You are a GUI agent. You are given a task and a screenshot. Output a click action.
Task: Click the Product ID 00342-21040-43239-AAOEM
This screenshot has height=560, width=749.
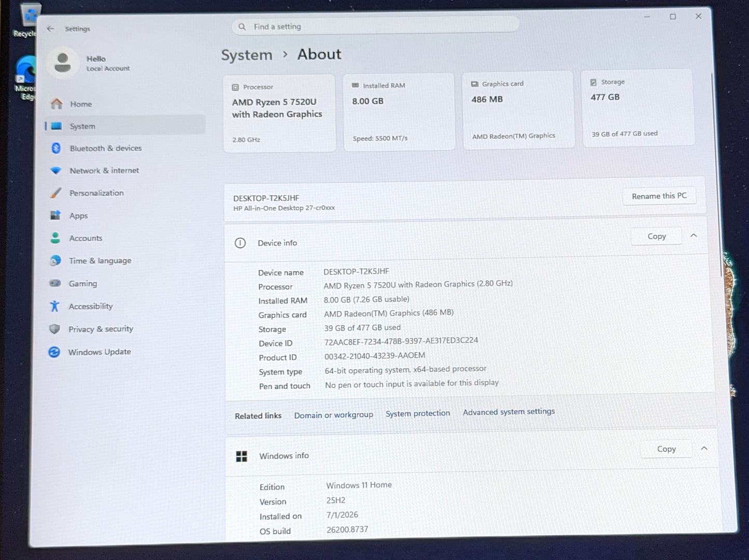[375, 355]
